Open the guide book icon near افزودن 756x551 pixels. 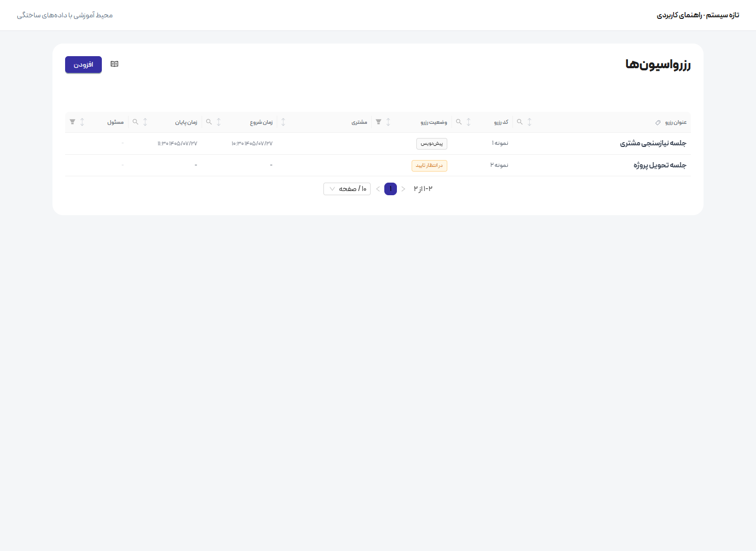(x=114, y=64)
